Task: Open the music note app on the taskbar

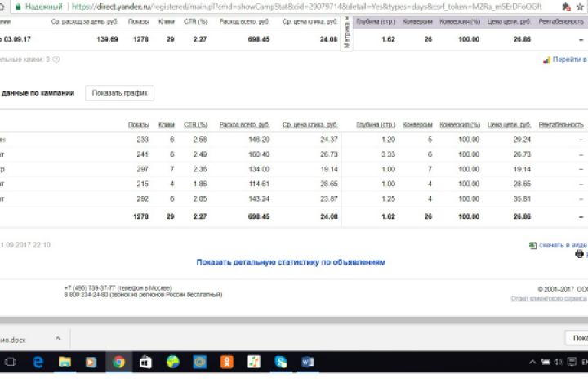Action: pos(253,362)
